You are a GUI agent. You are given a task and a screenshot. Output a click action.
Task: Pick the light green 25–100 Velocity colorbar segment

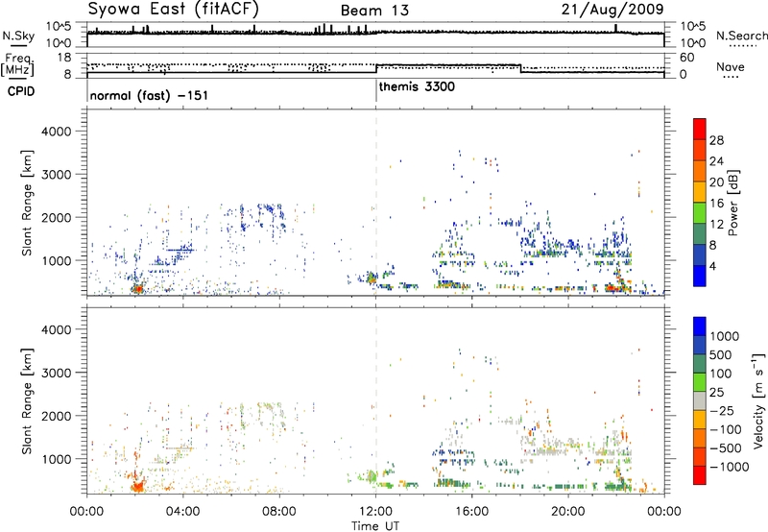700,382
